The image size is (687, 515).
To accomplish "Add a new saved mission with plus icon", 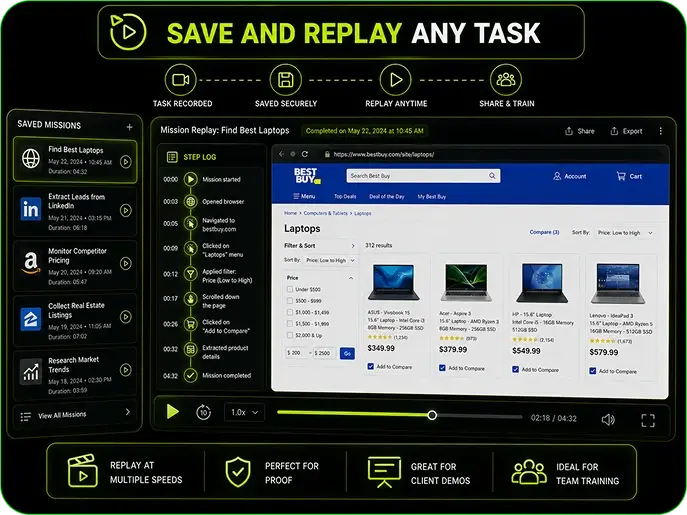I will coord(129,127).
